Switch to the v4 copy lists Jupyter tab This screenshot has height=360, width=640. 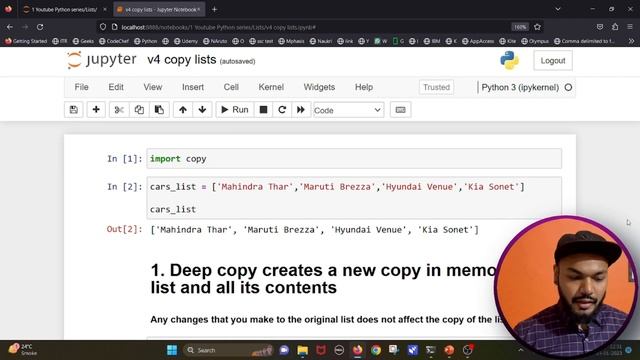160,9
